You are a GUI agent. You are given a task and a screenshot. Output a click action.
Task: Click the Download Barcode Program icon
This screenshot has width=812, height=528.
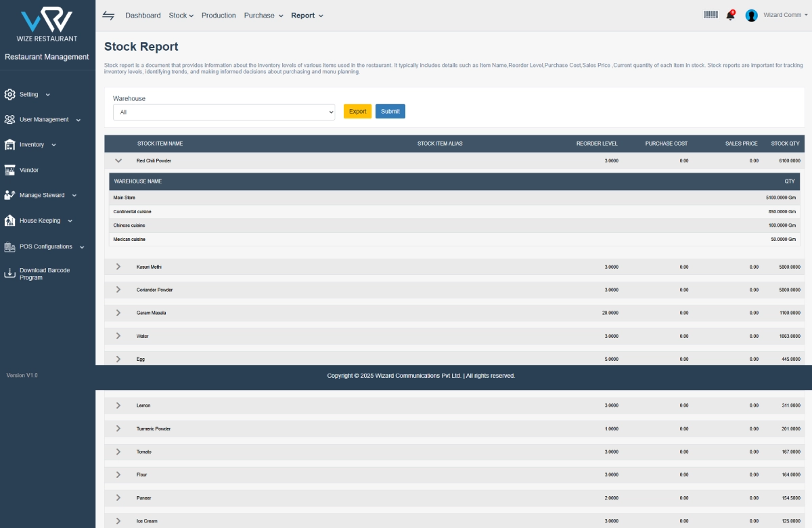click(9, 273)
